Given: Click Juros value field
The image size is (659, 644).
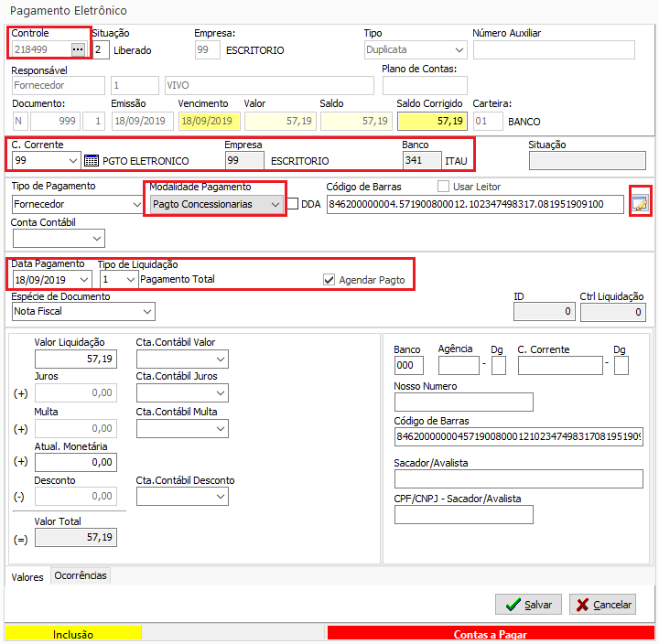Looking at the screenshot, I should (x=76, y=392).
